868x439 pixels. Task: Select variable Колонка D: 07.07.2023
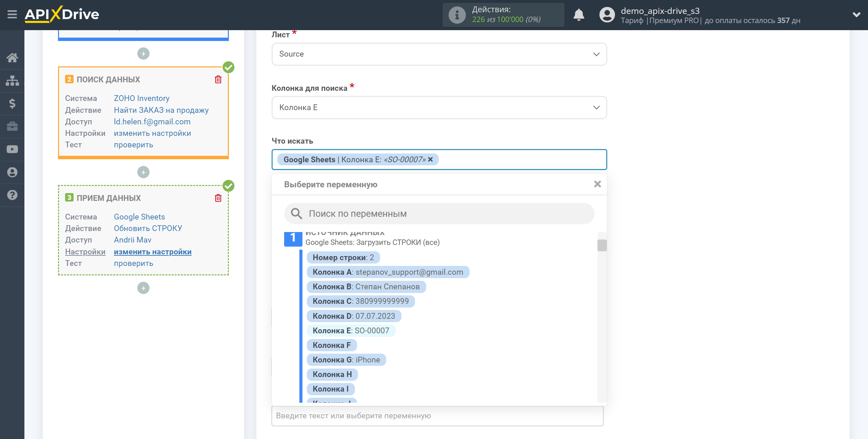[x=354, y=316]
